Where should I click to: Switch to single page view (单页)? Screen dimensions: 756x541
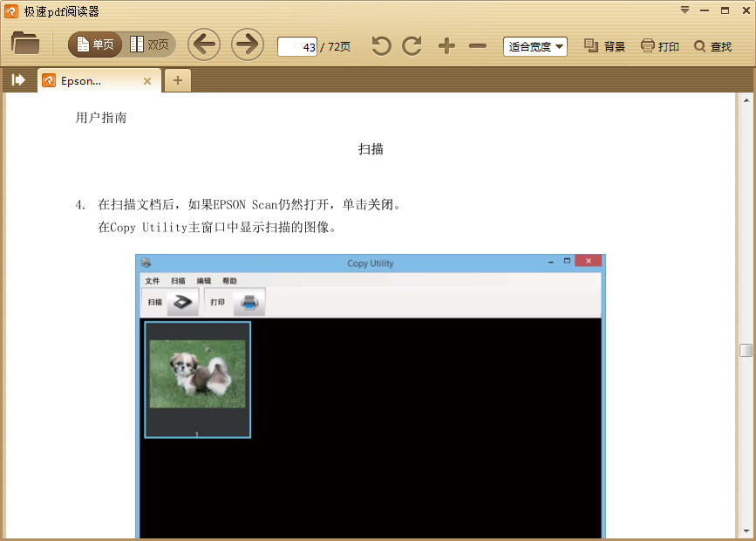[95, 45]
